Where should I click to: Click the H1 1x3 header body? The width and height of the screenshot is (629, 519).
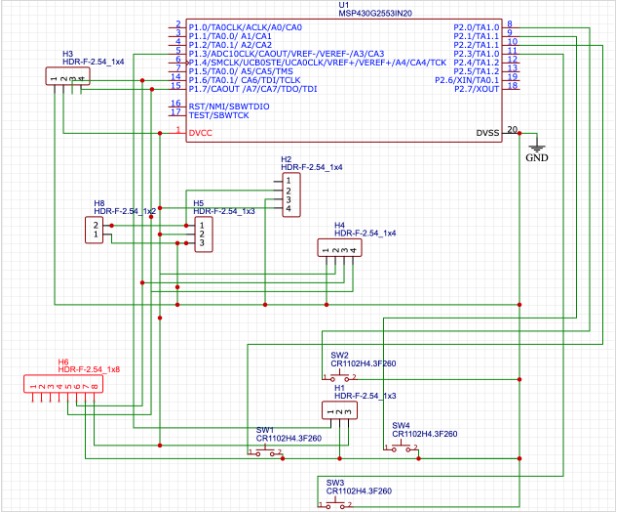(x=339, y=410)
